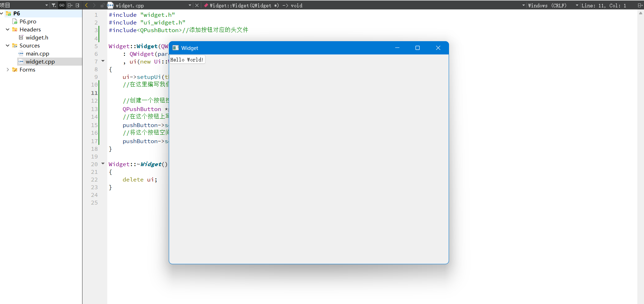Click the #include "ui_widget.h" line
The height and width of the screenshot is (304, 644).
147,22
